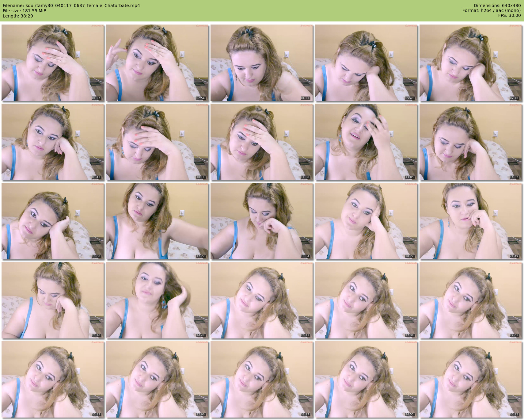The image size is (524, 420).
Task: Click the frame timestamped 08:43
Action: (53, 142)
